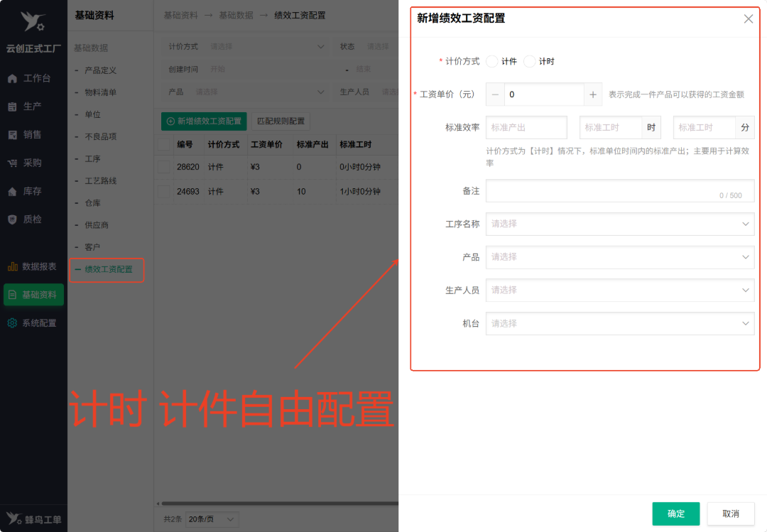Click the 标准产出 input field
This screenshot has height=532, width=767.
tap(526, 128)
